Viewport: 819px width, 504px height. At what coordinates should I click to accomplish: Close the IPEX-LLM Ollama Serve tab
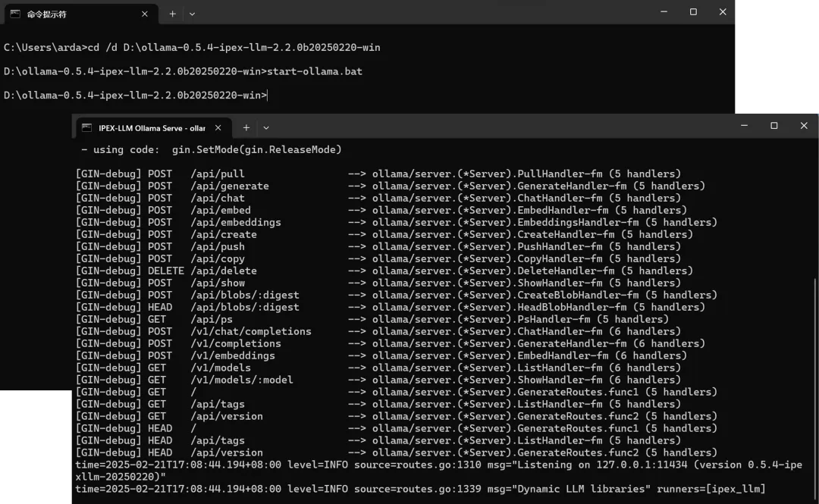click(x=218, y=127)
